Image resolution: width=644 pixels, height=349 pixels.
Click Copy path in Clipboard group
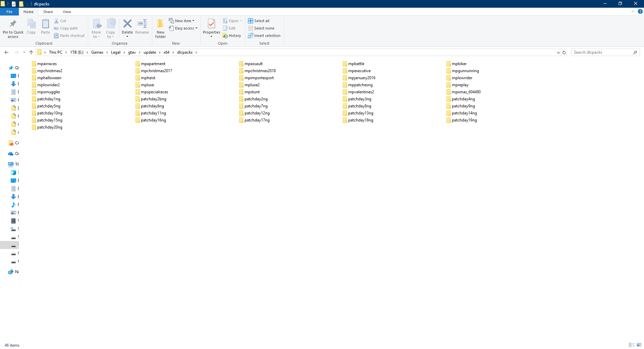66,28
